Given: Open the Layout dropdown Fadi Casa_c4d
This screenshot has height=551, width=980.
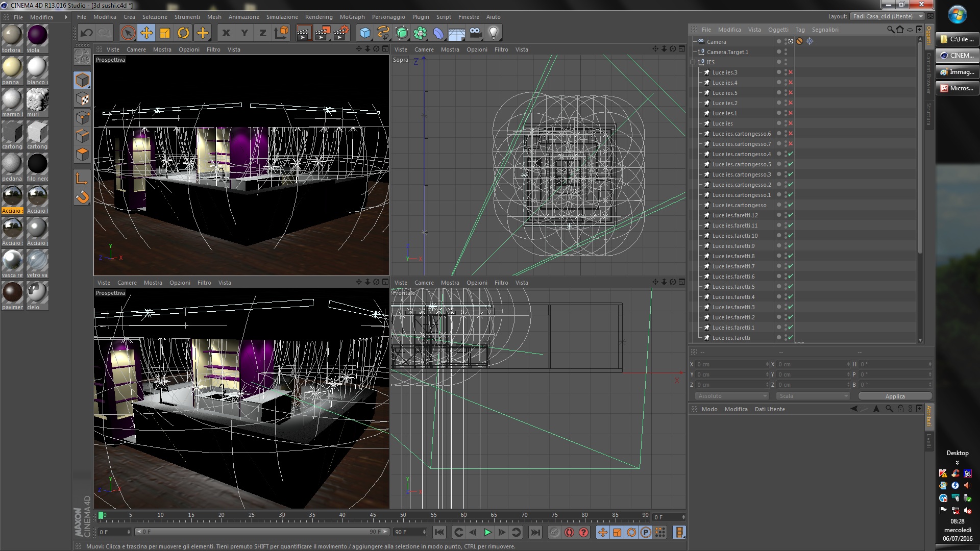Looking at the screenshot, I should coord(888,16).
